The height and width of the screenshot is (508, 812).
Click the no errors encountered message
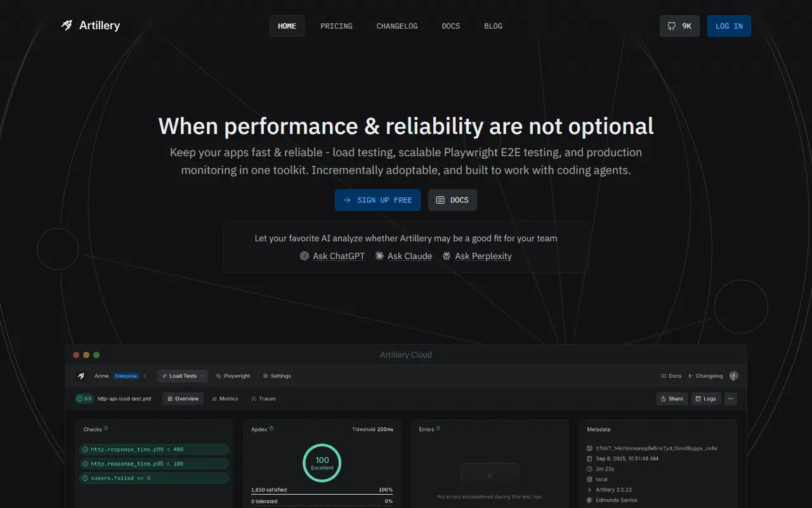click(490, 497)
